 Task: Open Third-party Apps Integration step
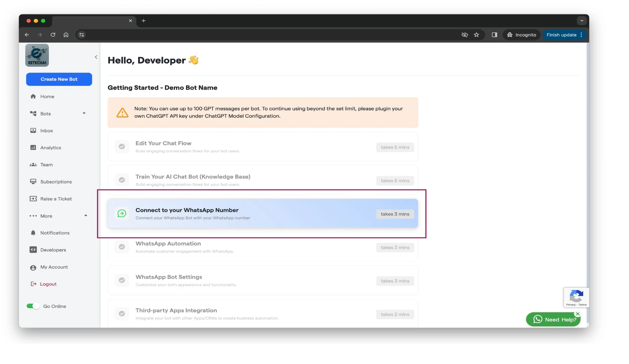[x=263, y=313]
